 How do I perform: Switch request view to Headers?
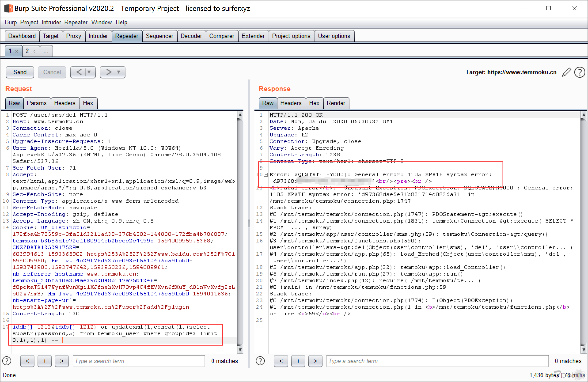tap(65, 103)
